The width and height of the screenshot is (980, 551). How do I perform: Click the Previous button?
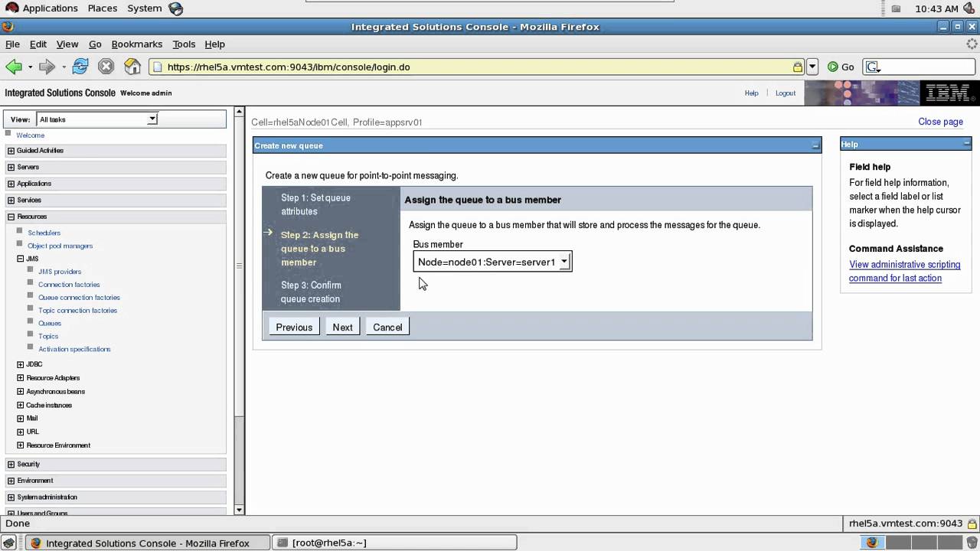[x=294, y=327]
